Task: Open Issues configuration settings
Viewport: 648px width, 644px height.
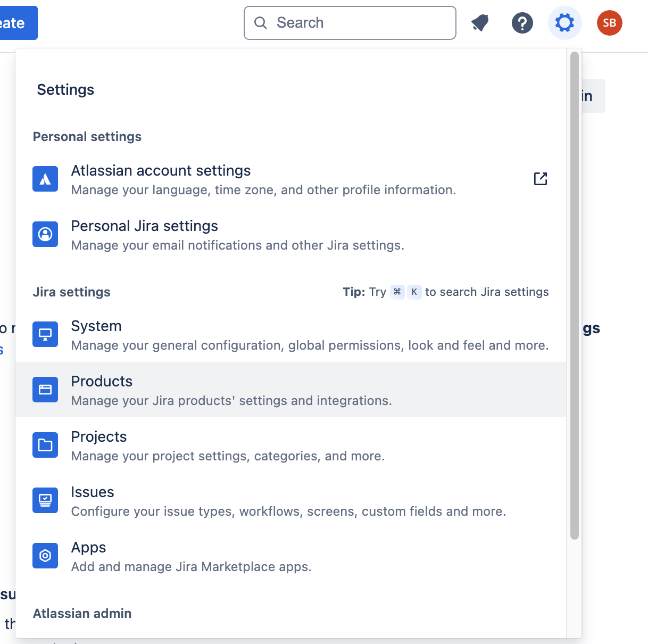Action: coord(93,492)
